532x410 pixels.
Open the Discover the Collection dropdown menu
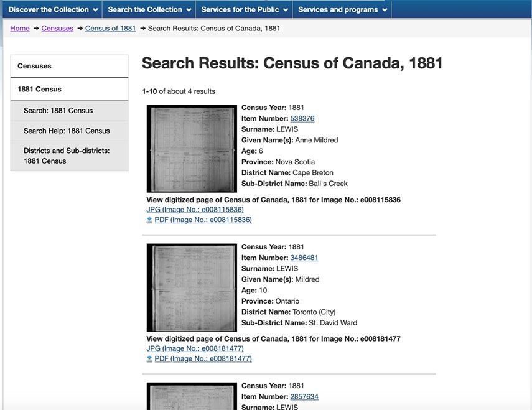click(53, 9)
